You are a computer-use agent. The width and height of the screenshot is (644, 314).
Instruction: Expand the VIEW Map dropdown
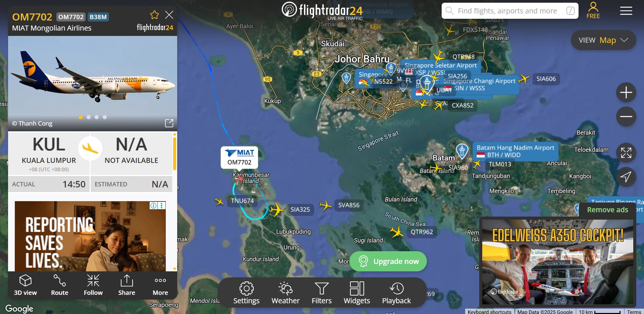603,40
